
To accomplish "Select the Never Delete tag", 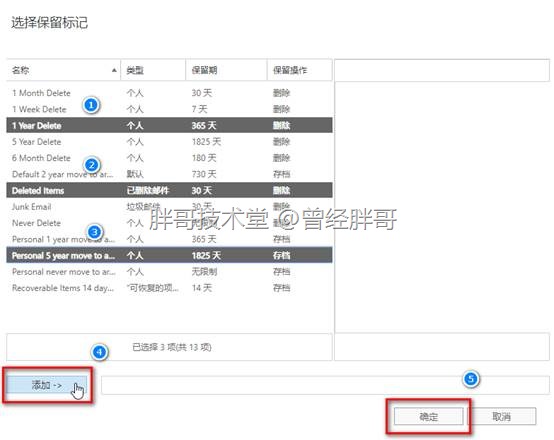I will pos(169,223).
